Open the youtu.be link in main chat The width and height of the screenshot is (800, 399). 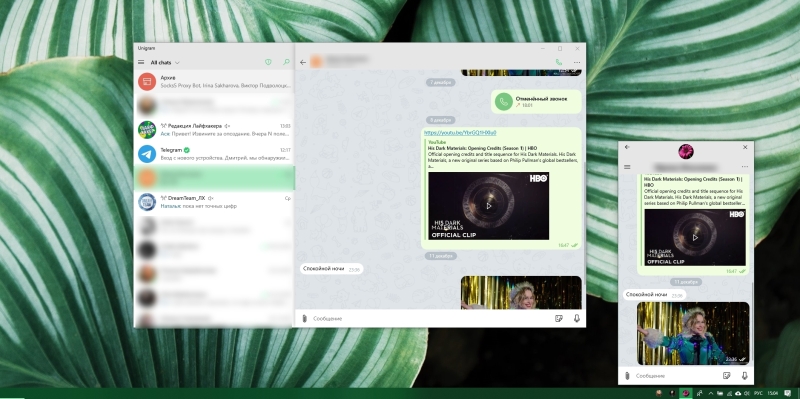pos(460,133)
